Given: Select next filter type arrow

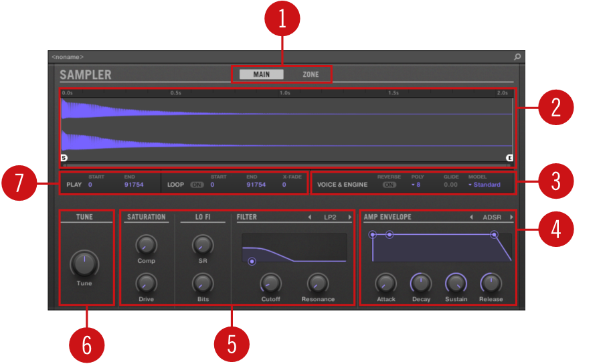Looking at the screenshot, I should point(349,217).
